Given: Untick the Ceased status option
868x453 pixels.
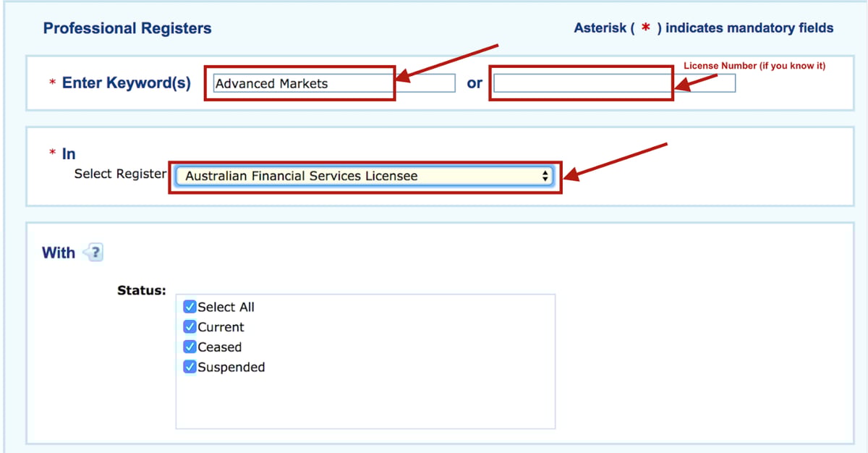Looking at the screenshot, I should click(x=190, y=347).
